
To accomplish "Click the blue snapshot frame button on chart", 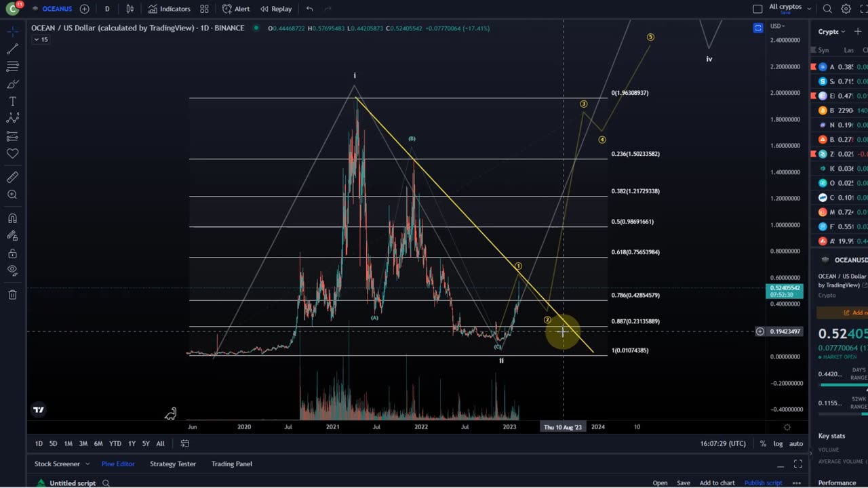I will point(757,28).
